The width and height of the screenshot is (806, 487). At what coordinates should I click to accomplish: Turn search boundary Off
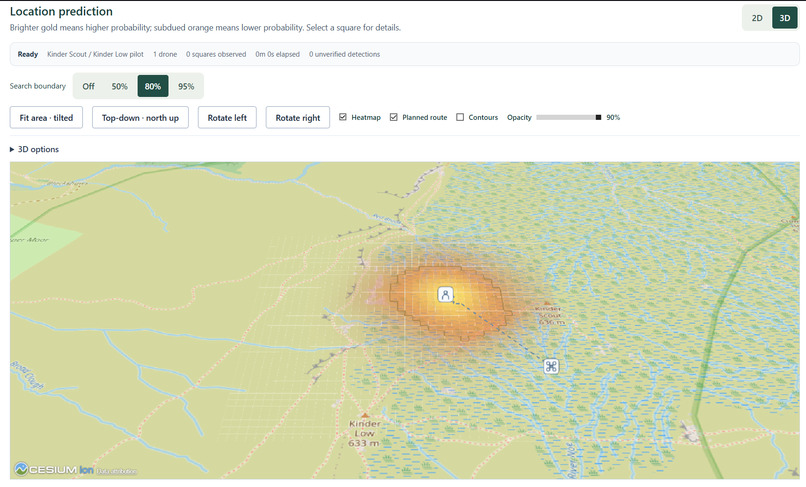click(x=88, y=86)
